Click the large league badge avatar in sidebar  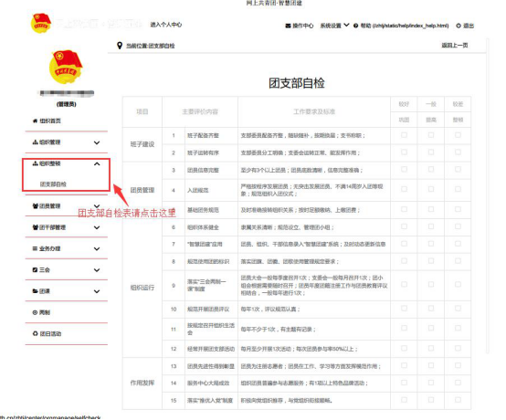click(66, 67)
